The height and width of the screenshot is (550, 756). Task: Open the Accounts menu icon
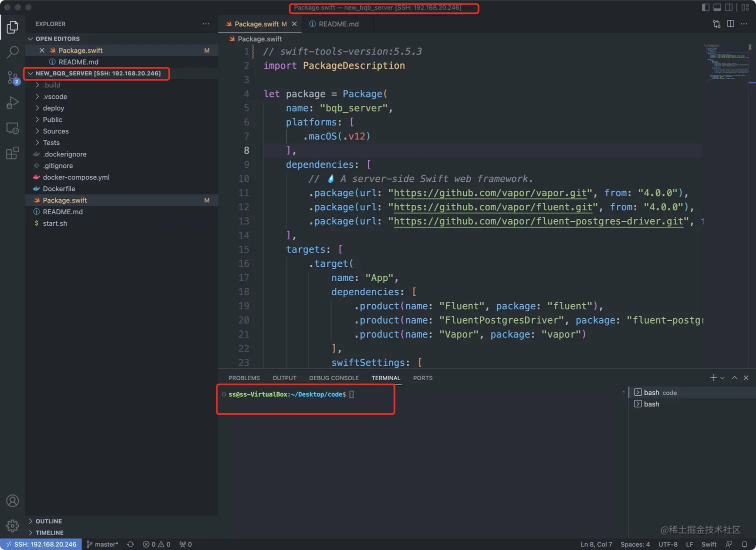coord(12,501)
